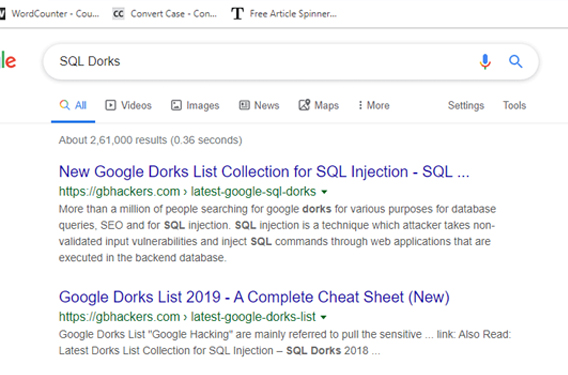The height and width of the screenshot is (375, 568).
Task: Click the gbhackers latest-google-dorks-list URL
Action: pos(187,317)
